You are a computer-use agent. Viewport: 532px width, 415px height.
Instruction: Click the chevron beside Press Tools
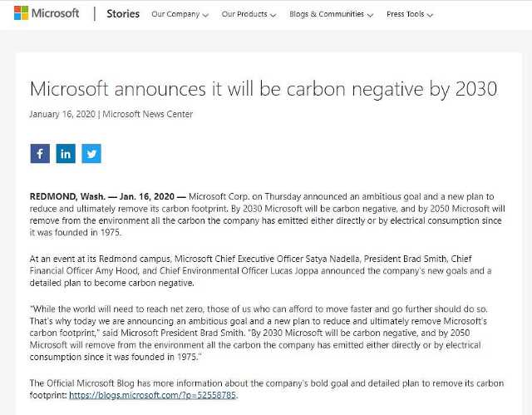pyautogui.click(x=431, y=15)
